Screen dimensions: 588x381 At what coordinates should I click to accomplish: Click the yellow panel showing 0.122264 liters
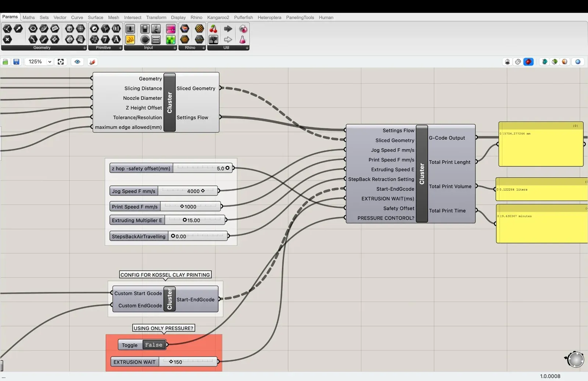click(542, 189)
